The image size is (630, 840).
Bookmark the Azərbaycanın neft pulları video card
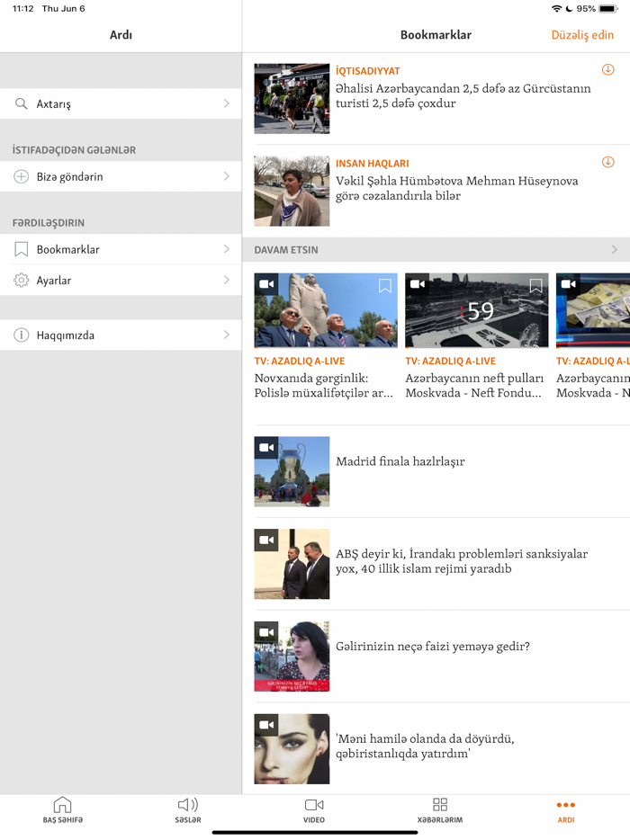[x=535, y=285]
